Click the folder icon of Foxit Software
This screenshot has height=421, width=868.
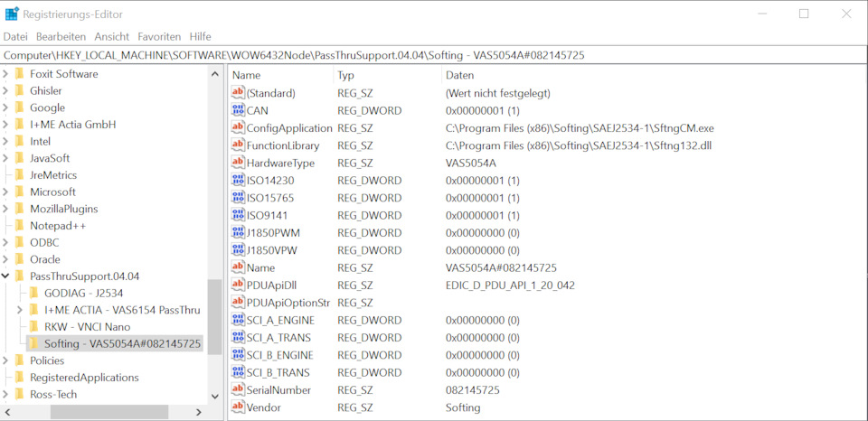19,73
